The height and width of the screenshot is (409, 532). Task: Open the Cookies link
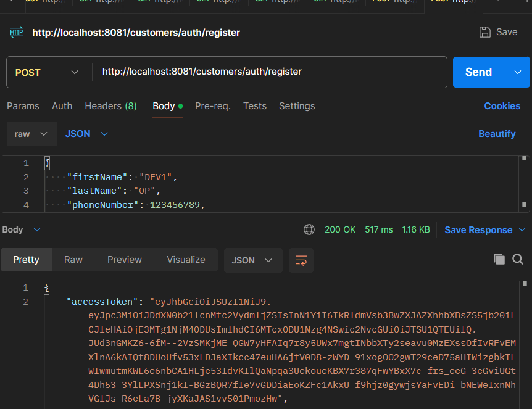502,106
